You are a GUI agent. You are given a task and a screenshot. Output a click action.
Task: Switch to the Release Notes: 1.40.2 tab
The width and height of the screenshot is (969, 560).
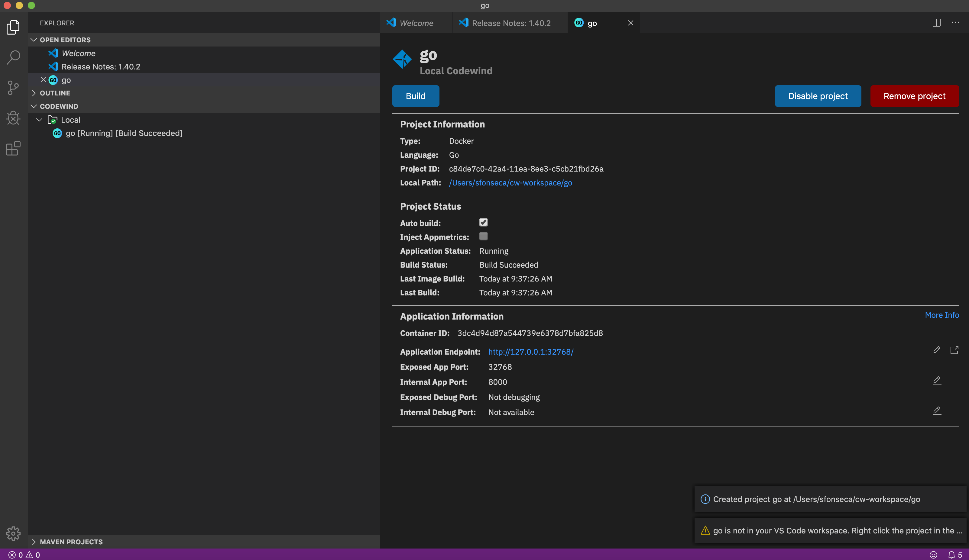pos(511,23)
